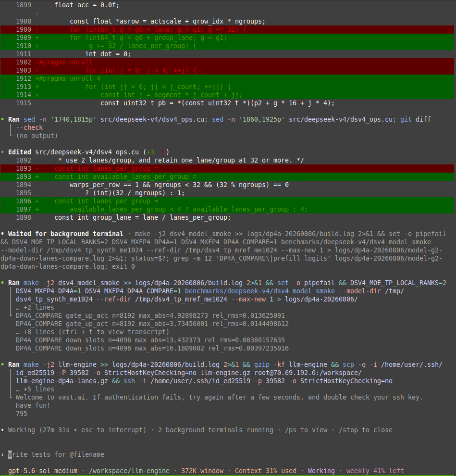Click the 'Write tests for @filename' prompt input
The width and height of the screenshot is (456, 476).
tap(56, 454)
